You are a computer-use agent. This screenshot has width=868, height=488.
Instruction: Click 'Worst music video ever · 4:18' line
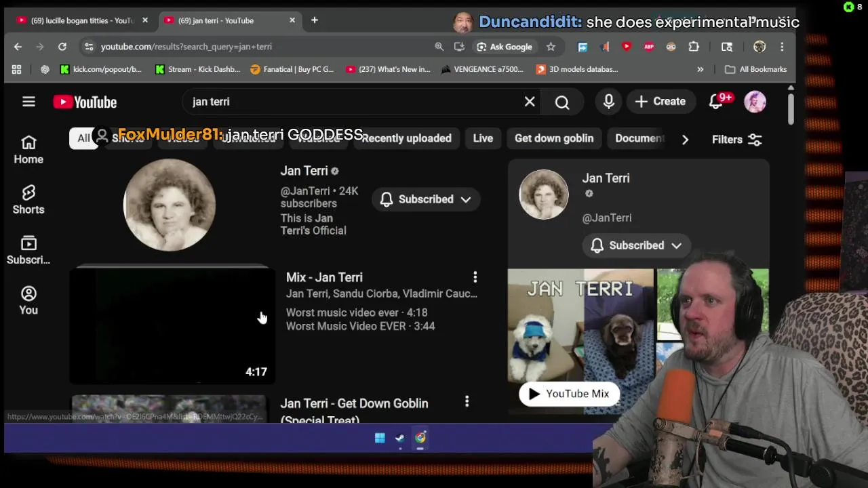tap(357, 312)
